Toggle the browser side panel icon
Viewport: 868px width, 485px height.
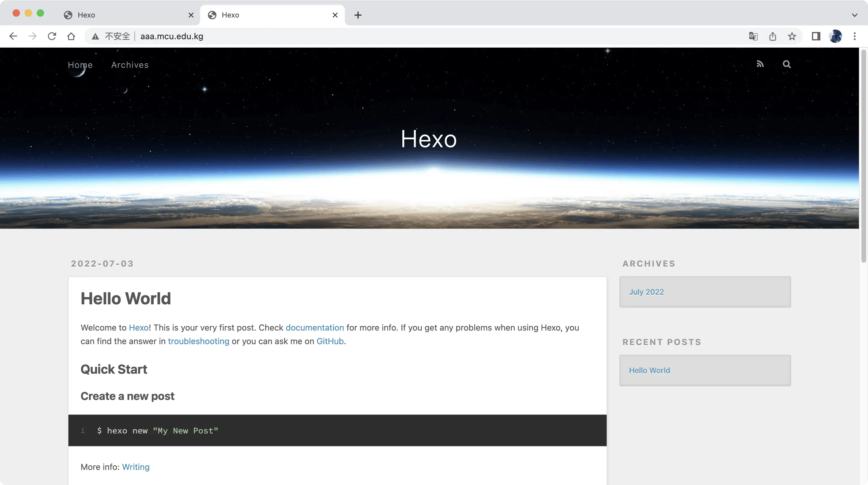(x=816, y=36)
